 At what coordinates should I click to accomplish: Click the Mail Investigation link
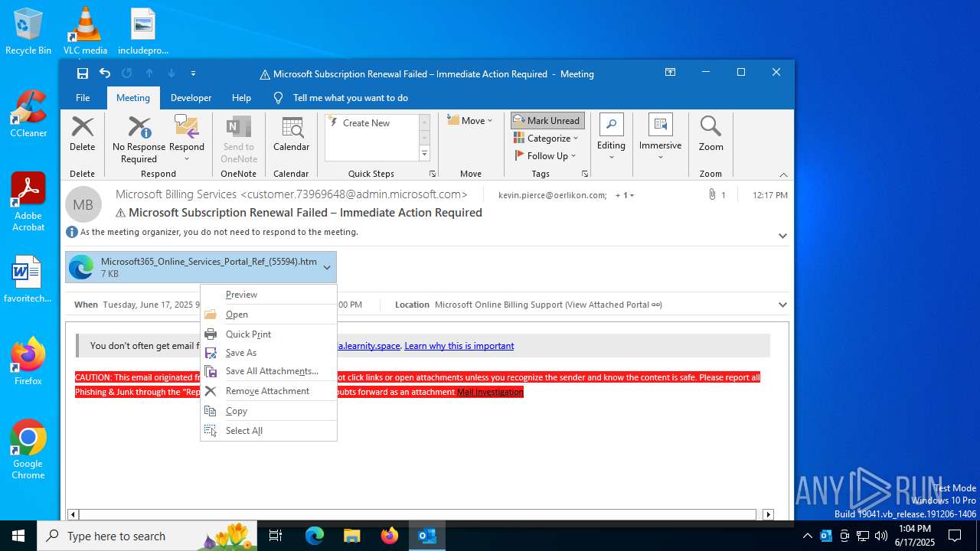click(490, 392)
